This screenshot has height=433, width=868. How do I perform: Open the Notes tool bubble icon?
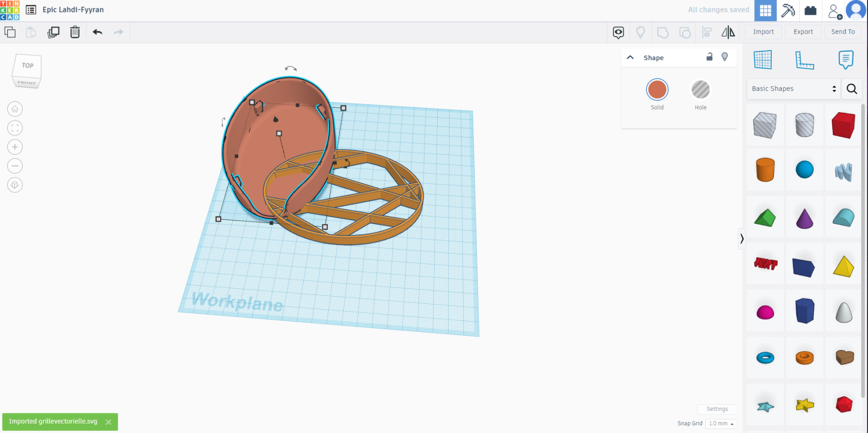pyautogui.click(x=618, y=33)
